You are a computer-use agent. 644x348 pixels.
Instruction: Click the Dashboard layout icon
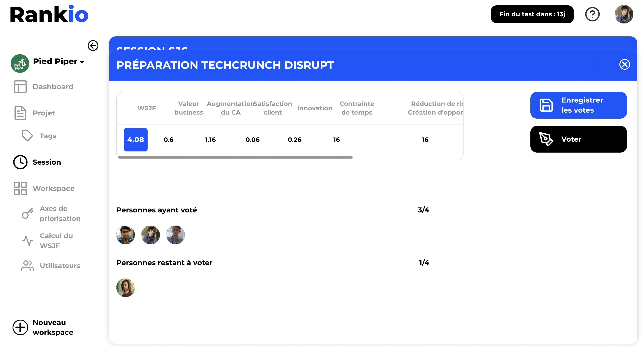(x=20, y=87)
